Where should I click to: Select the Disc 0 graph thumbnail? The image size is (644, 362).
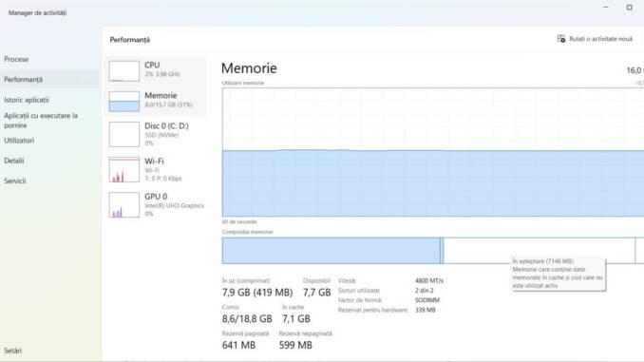point(124,134)
